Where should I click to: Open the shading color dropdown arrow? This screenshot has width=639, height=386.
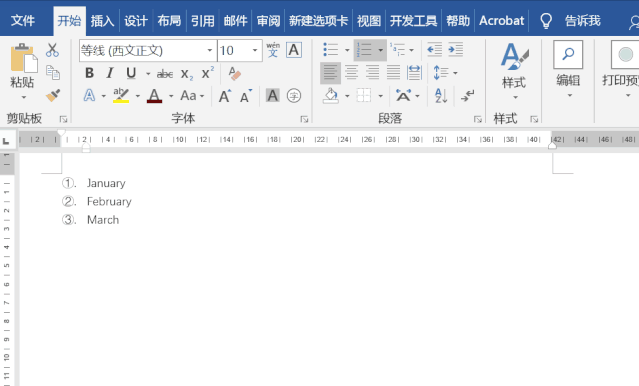pyautogui.click(x=347, y=96)
